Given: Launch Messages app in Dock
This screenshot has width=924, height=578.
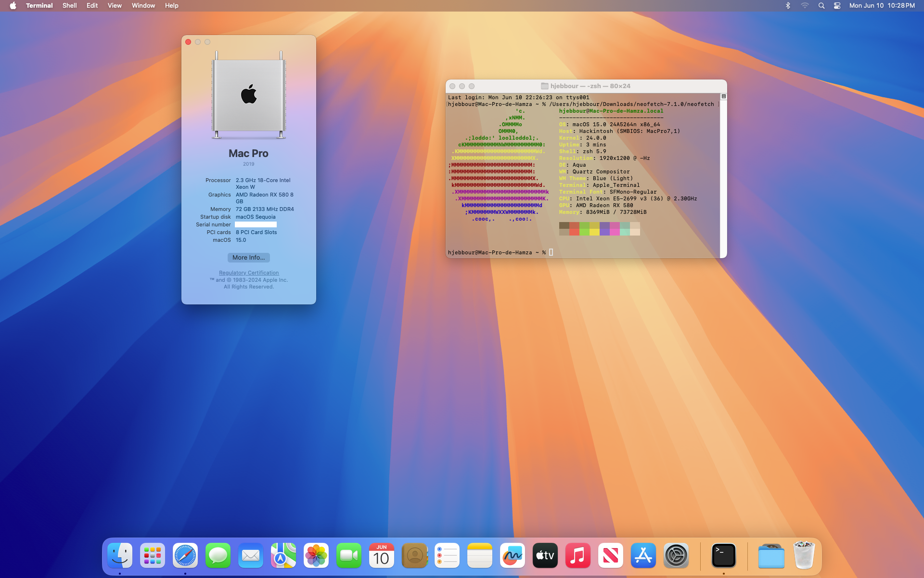Looking at the screenshot, I should [x=218, y=556].
